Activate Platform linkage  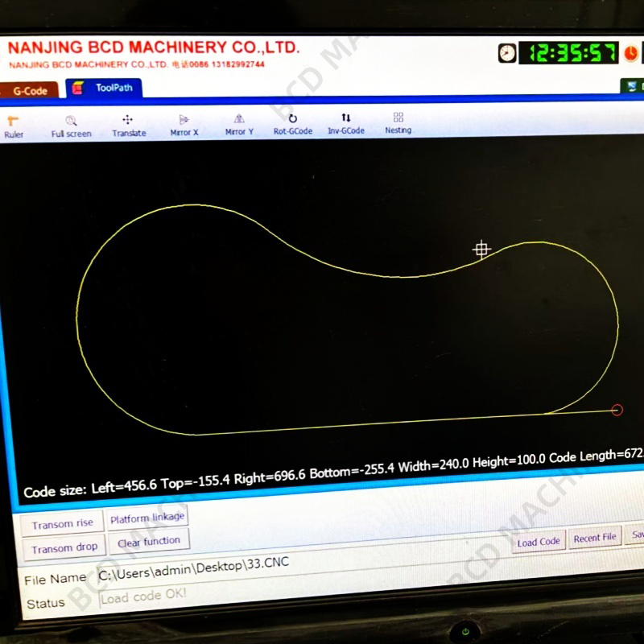click(x=147, y=518)
